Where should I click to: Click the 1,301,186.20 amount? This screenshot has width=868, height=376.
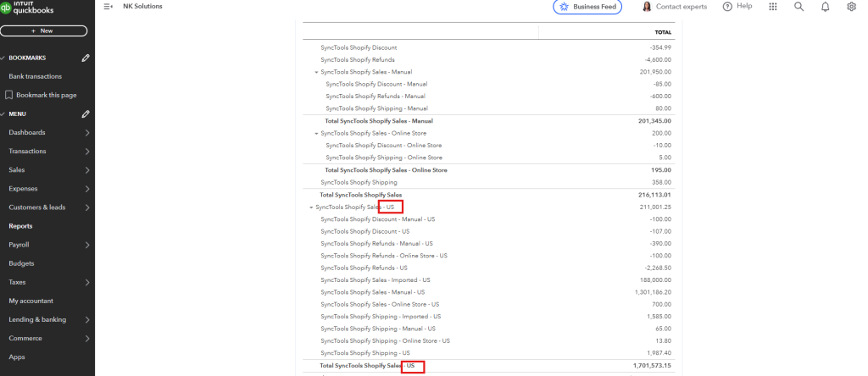(x=654, y=292)
